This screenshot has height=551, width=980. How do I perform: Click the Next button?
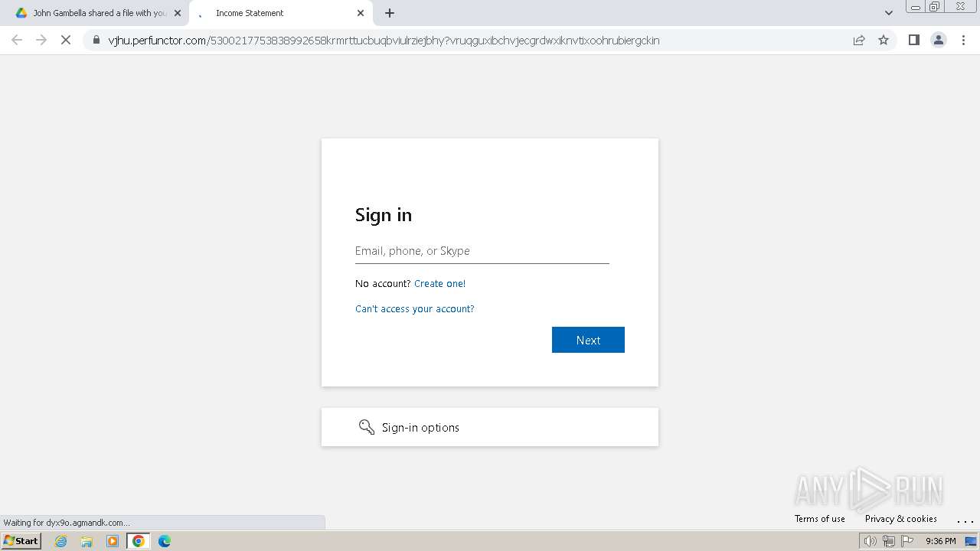pos(588,340)
